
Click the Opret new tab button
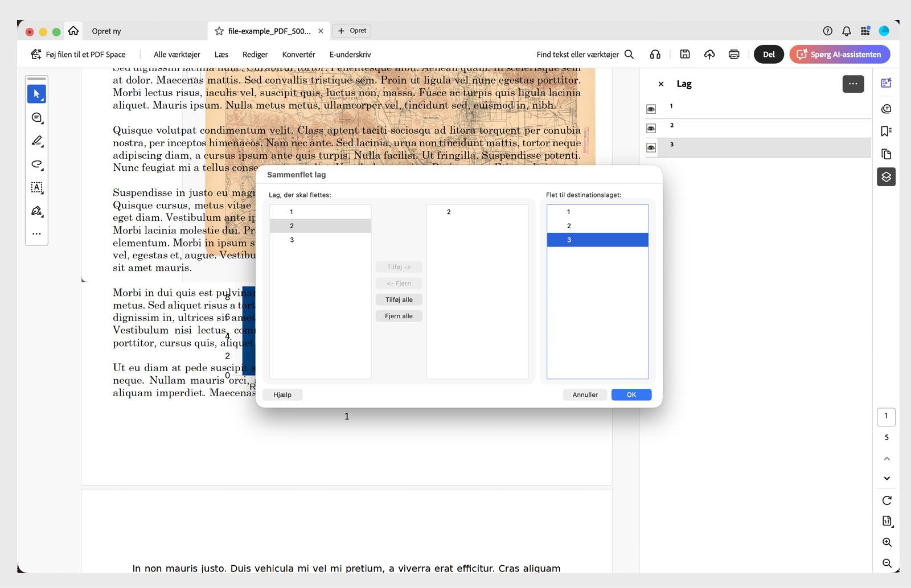[352, 31]
